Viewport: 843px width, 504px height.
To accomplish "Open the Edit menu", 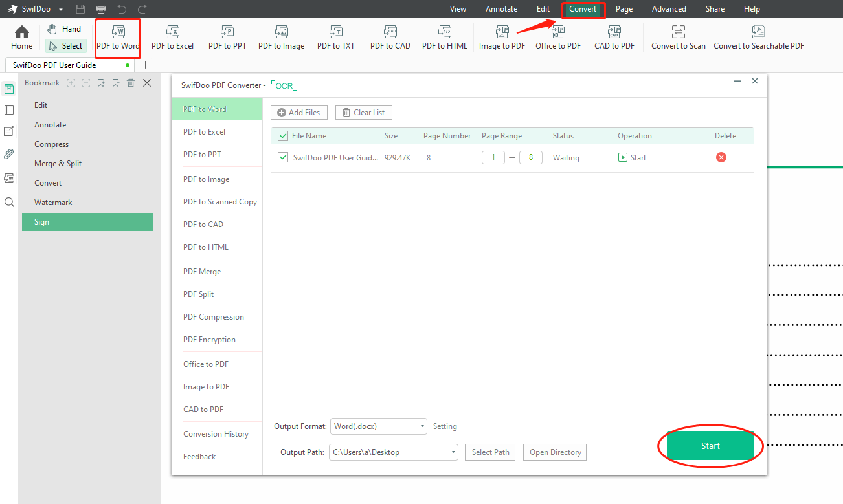I will pyautogui.click(x=543, y=9).
